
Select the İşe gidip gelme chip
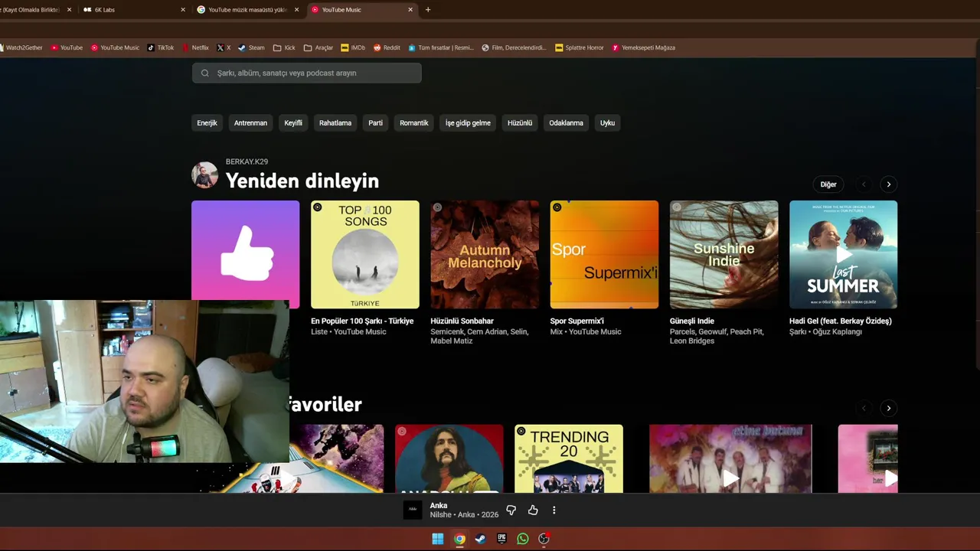tap(468, 122)
